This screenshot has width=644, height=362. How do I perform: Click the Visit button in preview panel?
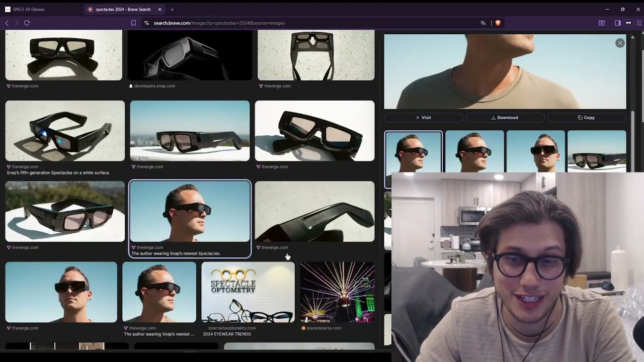tap(423, 118)
